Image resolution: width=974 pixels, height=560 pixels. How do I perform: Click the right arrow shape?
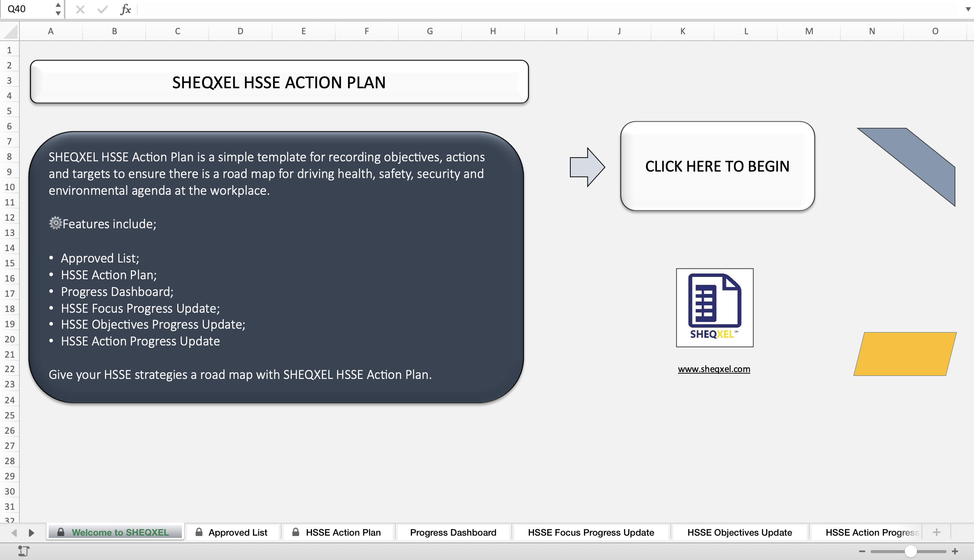click(587, 167)
